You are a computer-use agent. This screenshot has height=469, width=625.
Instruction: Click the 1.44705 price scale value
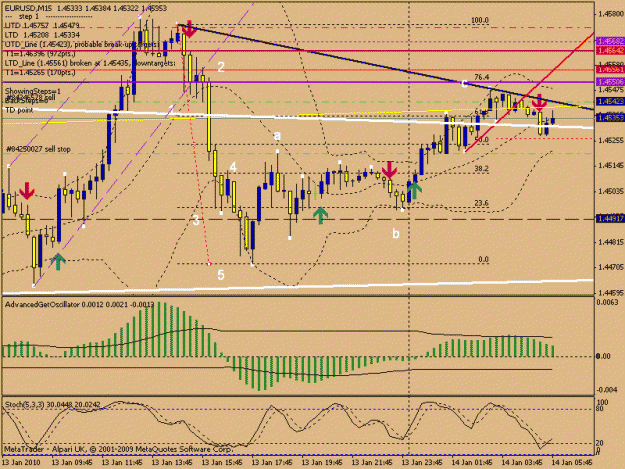click(x=611, y=267)
